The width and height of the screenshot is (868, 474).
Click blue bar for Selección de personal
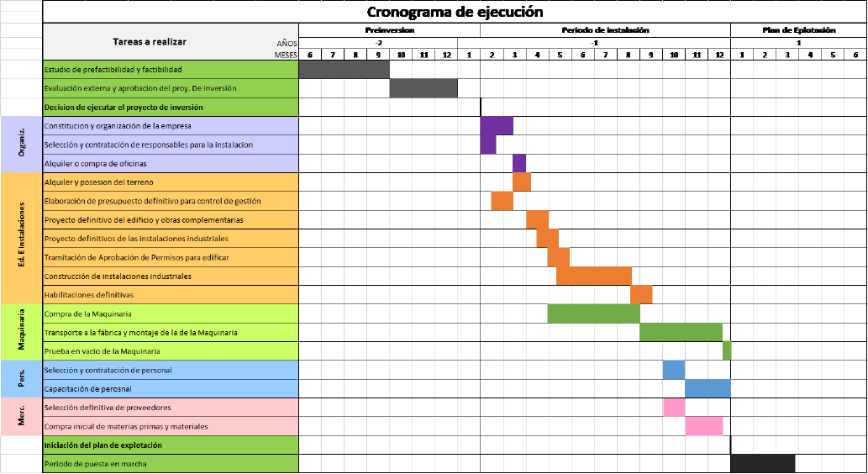coord(674,370)
